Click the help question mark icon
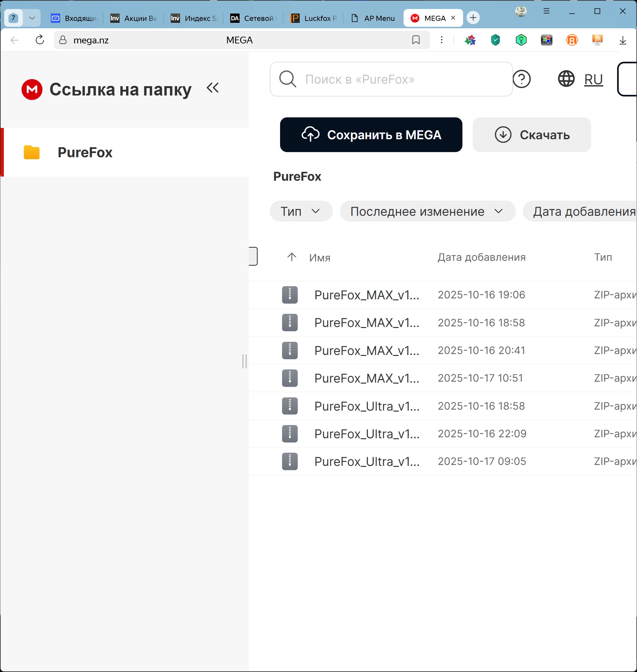Image resolution: width=637 pixels, height=672 pixels. click(x=521, y=79)
